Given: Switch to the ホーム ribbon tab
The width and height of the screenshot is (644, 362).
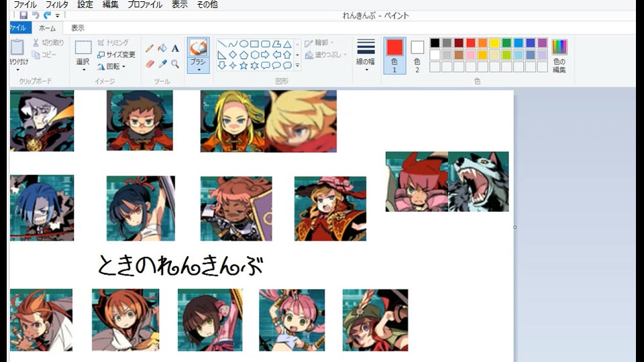Looking at the screenshot, I should tap(47, 28).
